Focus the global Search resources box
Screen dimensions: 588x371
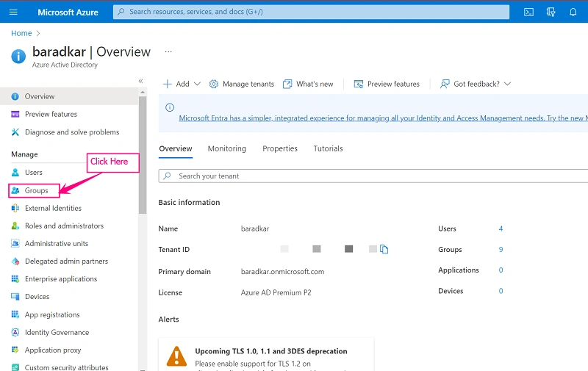pos(311,12)
